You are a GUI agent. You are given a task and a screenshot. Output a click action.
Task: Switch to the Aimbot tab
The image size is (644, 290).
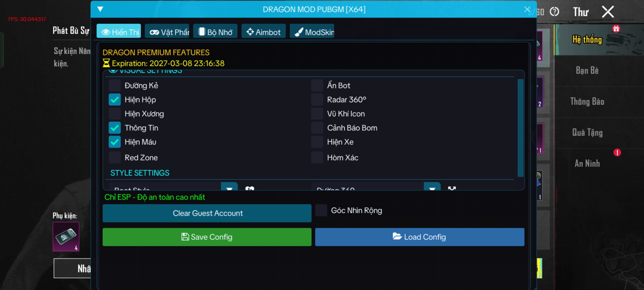coord(263,31)
